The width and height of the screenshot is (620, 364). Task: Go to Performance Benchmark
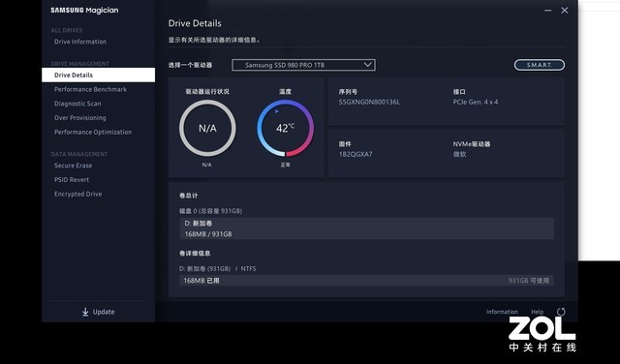click(x=90, y=89)
